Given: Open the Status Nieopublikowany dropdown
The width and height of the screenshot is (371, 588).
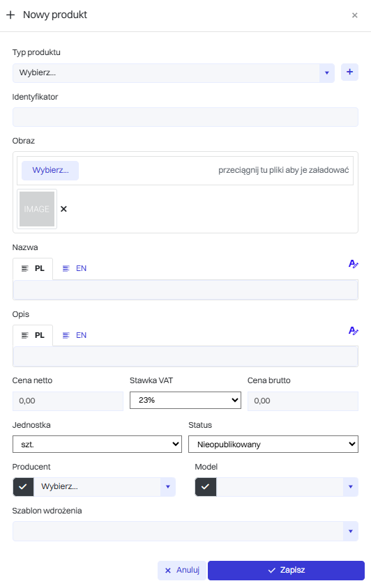Looking at the screenshot, I should [x=273, y=444].
